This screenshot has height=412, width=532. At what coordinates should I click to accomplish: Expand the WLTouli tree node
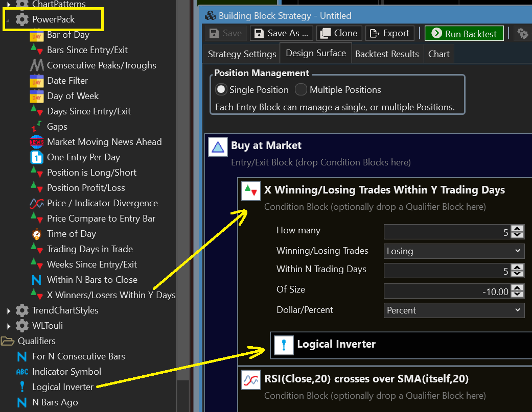[x=9, y=326]
